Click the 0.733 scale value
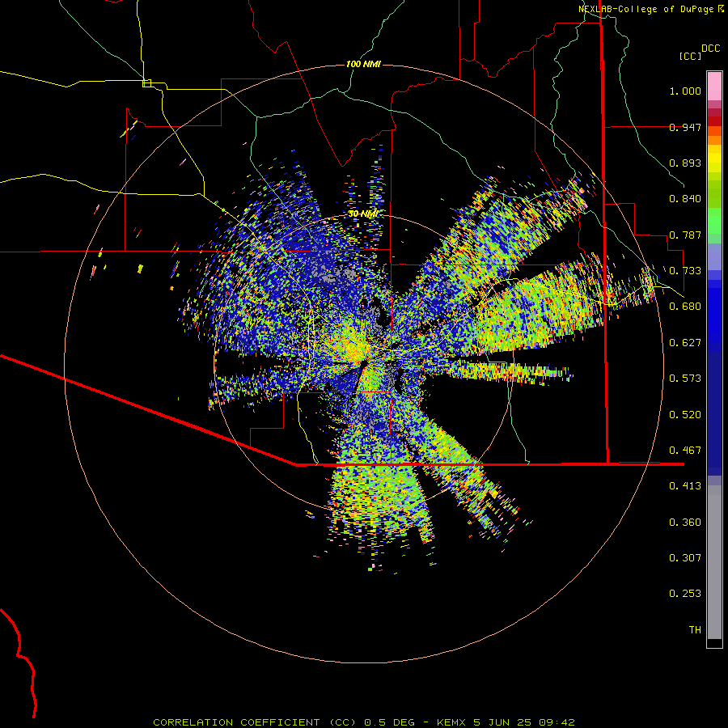The width and height of the screenshot is (728, 728). click(x=685, y=271)
